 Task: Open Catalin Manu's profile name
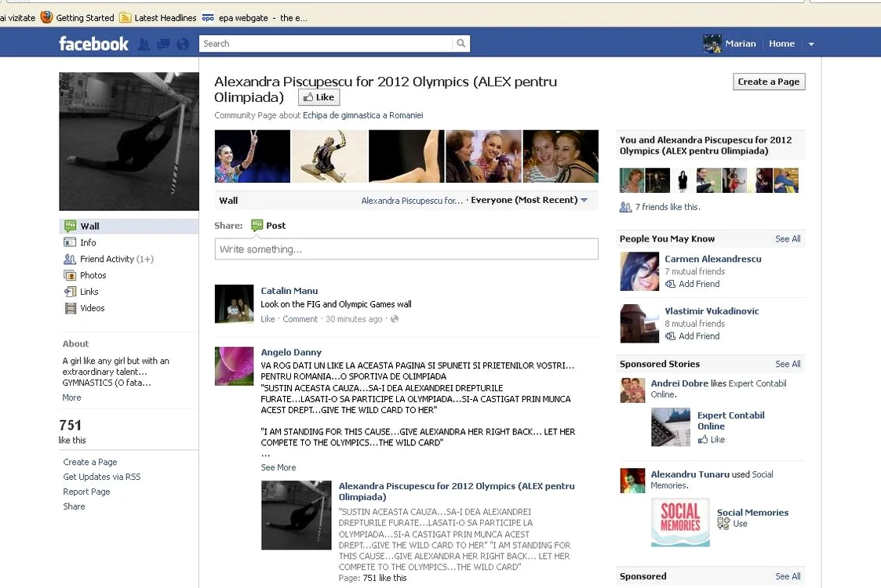[289, 291]
